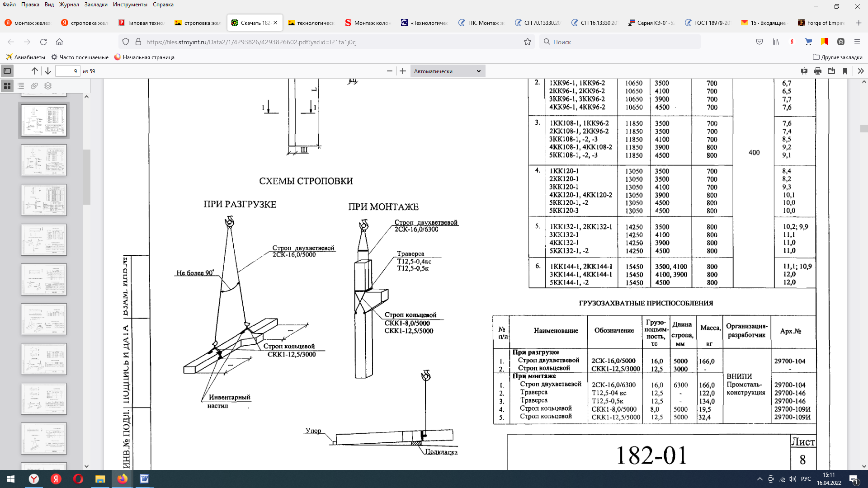
Task: Select the highlighted first page thumbnail
Action: (44, 120)
